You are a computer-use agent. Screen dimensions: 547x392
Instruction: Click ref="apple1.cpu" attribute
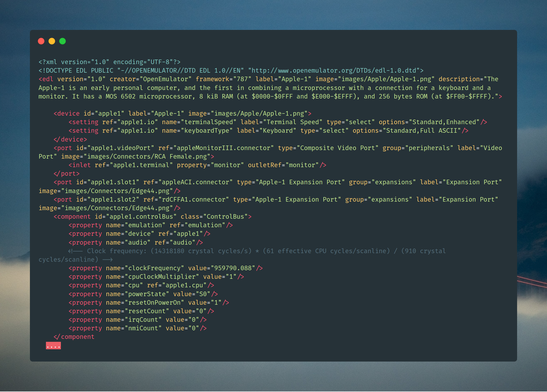[177, 285]
